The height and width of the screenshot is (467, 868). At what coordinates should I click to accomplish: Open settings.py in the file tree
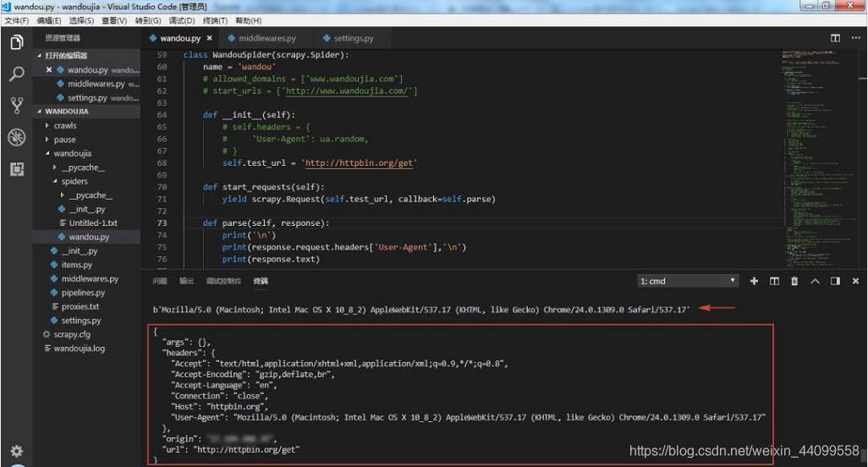(x=86, y=320)
